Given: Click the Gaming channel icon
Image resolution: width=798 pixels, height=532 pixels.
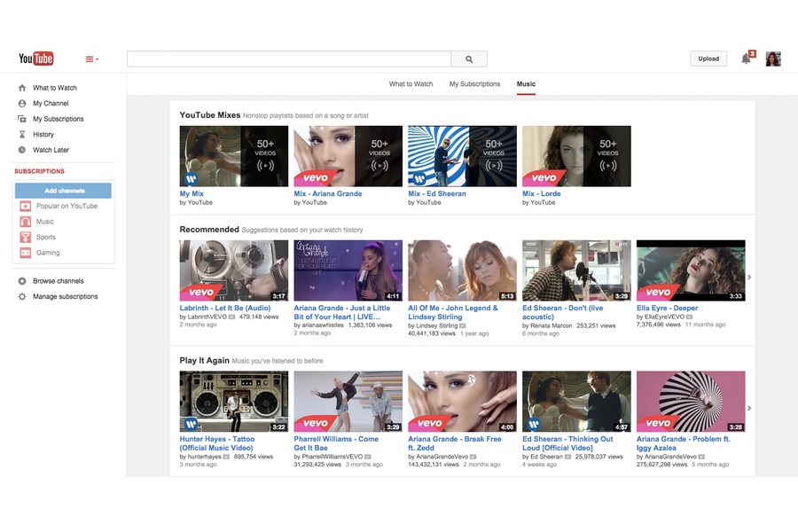Looking at the screenshot, I should tap(26, 253).
